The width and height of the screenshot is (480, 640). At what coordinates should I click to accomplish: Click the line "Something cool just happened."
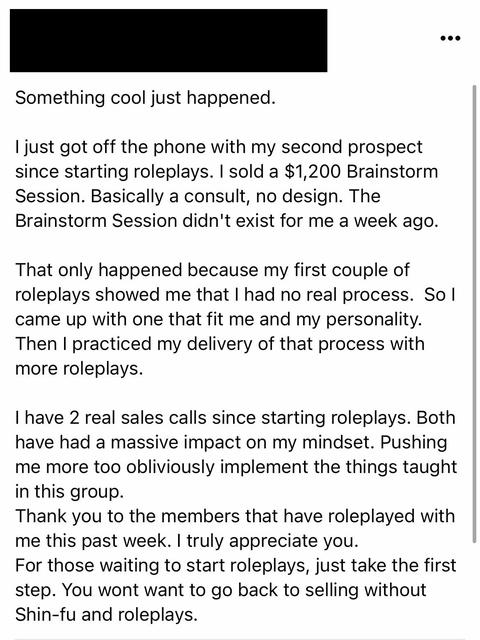coord(145,98)
